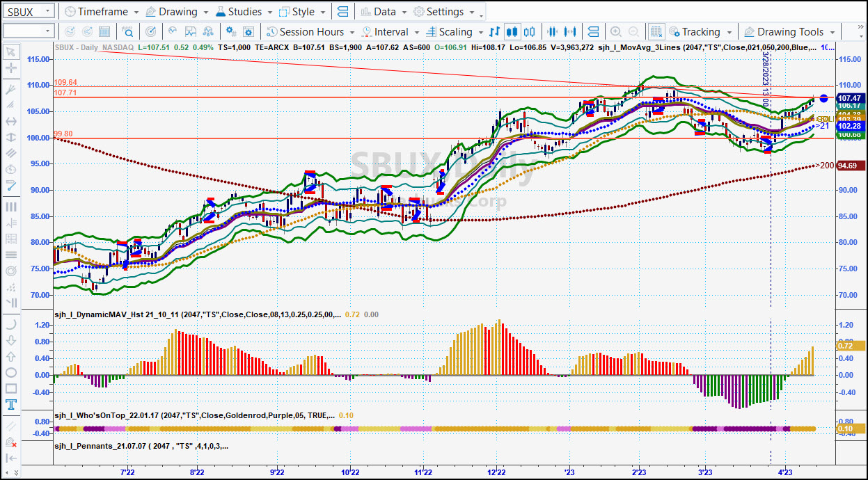Click the stacked panels icon before zoom buttons
Image resolution: width=868 pixels, height=480 pixels.
pyautogui.click(x=593, y=31)
